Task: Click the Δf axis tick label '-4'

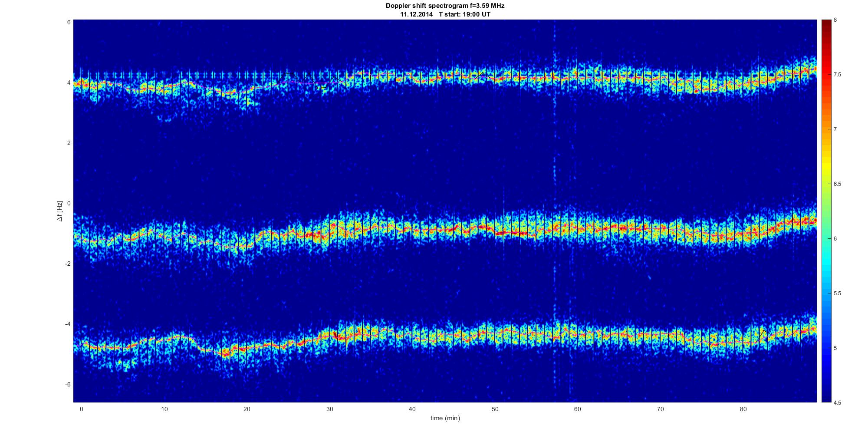Action: 68,324
